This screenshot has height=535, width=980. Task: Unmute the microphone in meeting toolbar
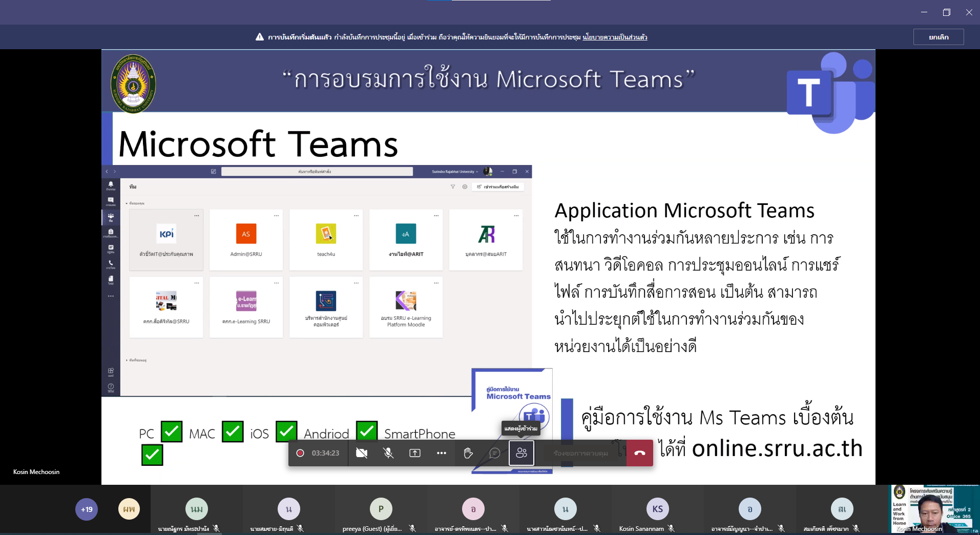click(x=388, y=453)
